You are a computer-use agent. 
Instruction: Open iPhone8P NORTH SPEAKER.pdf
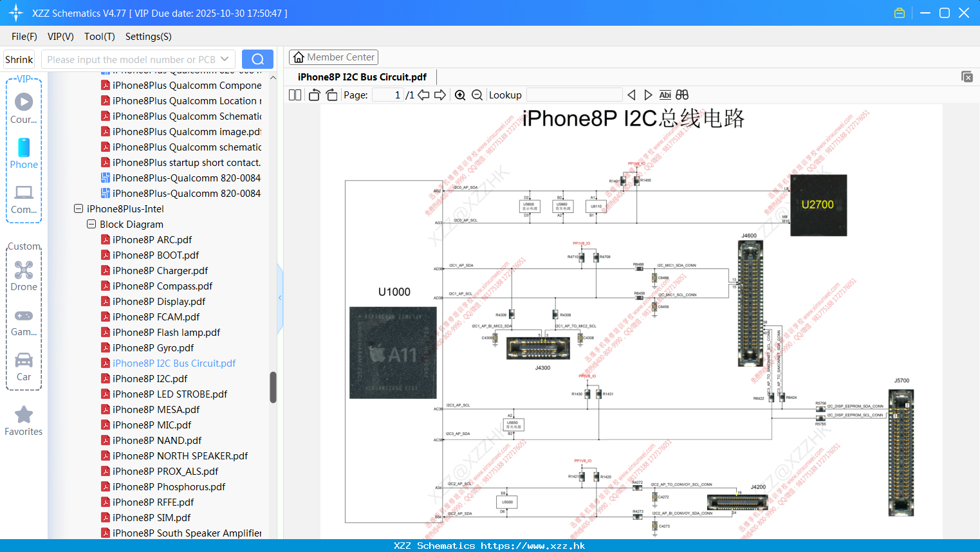pyautogui.click(x=180, y=455)
